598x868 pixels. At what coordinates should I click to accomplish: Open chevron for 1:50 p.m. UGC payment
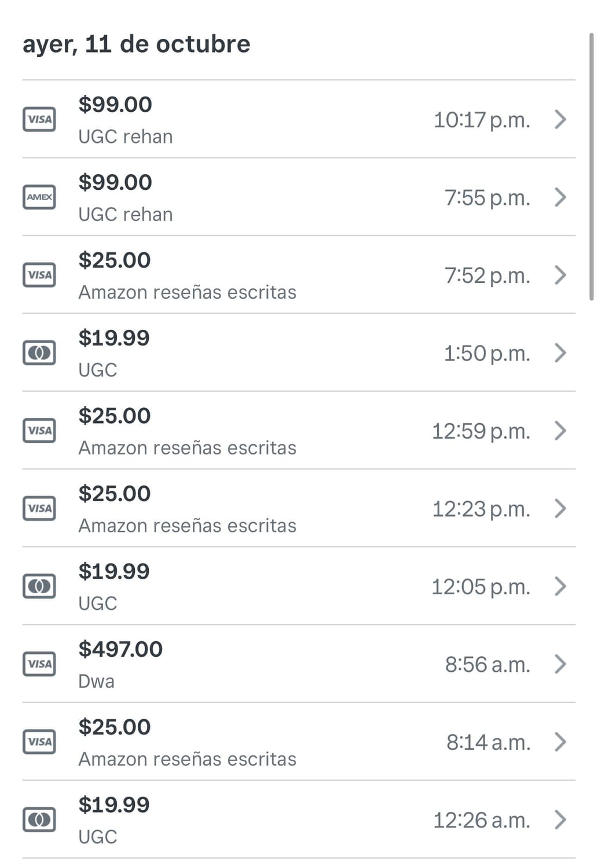click(x=560, y=353)
